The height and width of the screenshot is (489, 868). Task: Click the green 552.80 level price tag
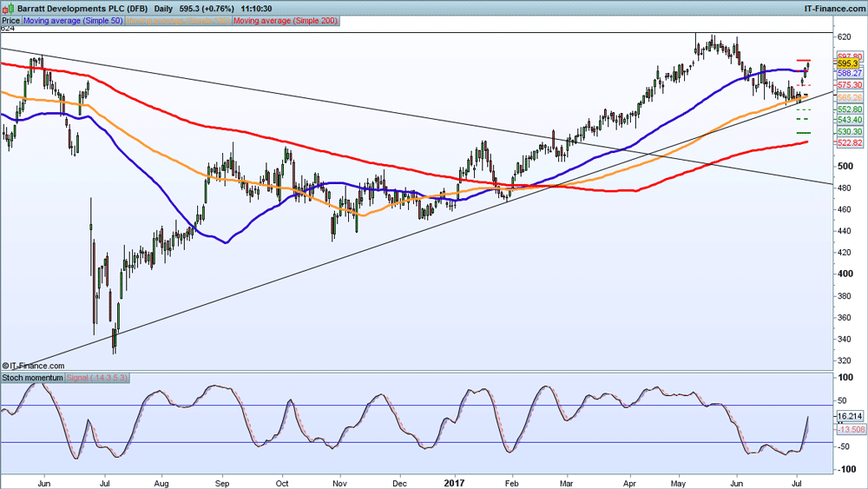click(849, 109)
